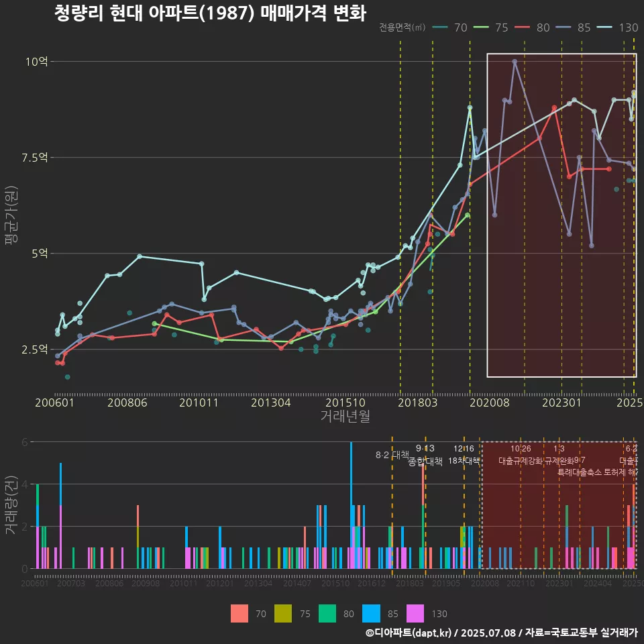Click the teal 70 line key beside 전용면적

click(x=440, y=28)
